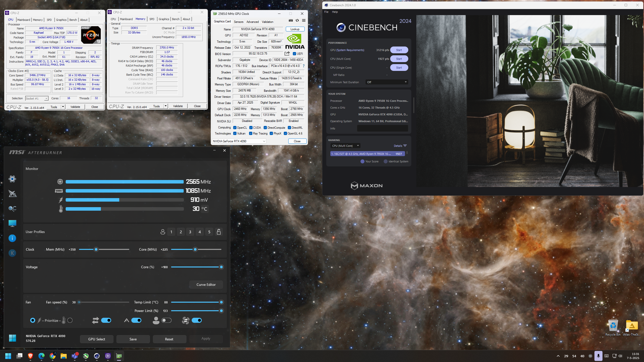This screenshot has height=362, width=644.
Task: Start the GPU benchmark in Cinebench
Action: click(399, 50)
